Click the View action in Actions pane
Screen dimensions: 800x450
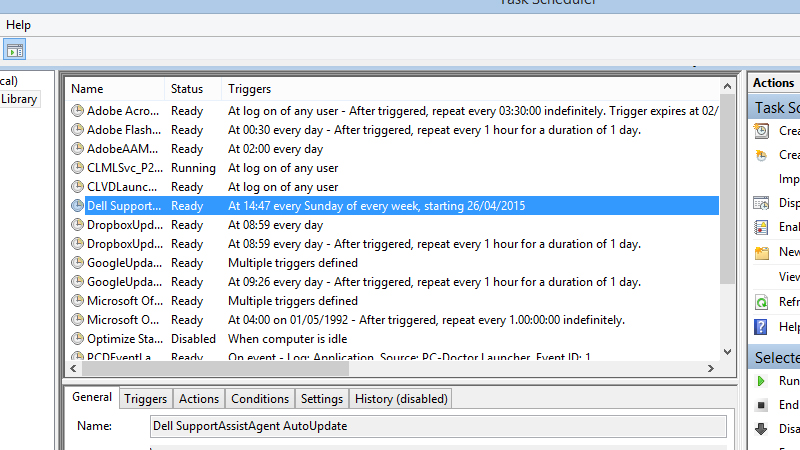click(789, 277)
